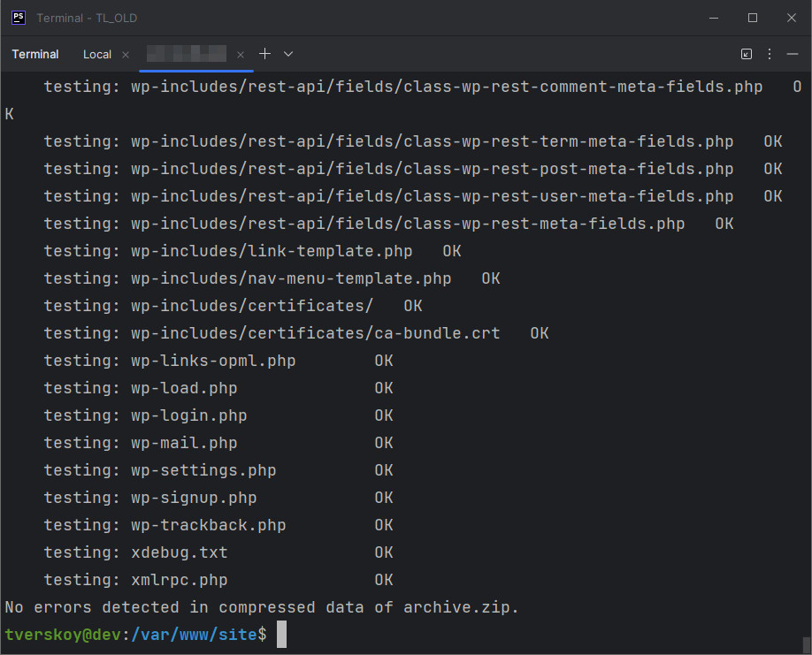812x655 pixels.
Task: Click the prompt user 'tverskoy@dev'
Action: pyautogui.click(x=63, y=635)
